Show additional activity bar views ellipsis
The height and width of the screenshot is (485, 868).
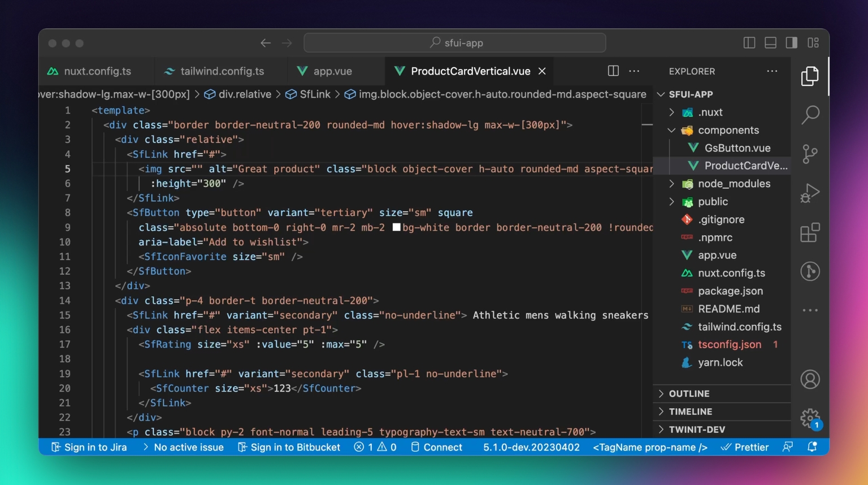tap(810, 310)
